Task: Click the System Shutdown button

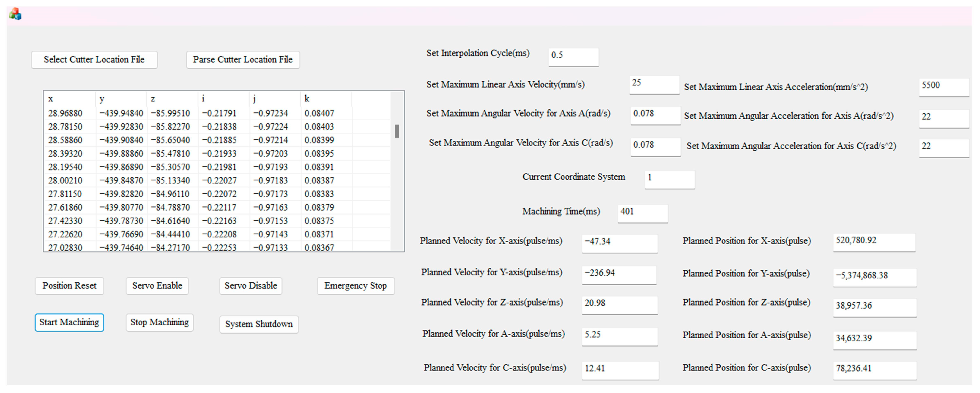Action: click(x=259, y=324)
